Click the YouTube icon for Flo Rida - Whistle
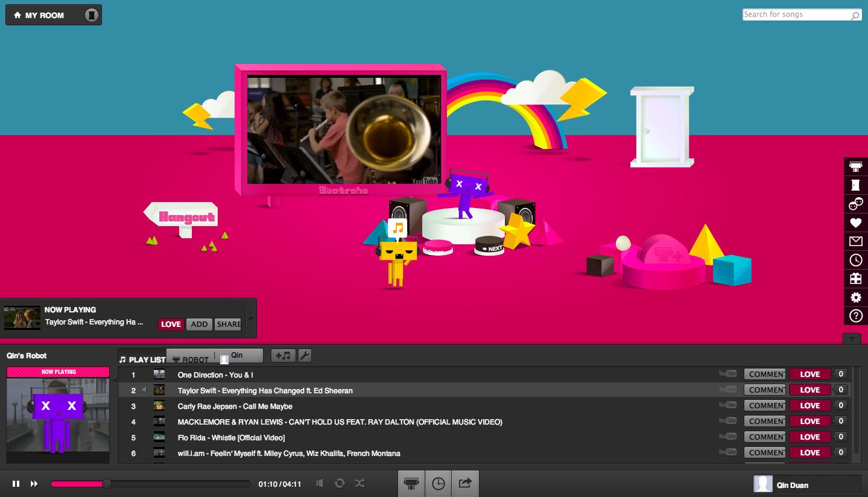 tap(727, 437)
